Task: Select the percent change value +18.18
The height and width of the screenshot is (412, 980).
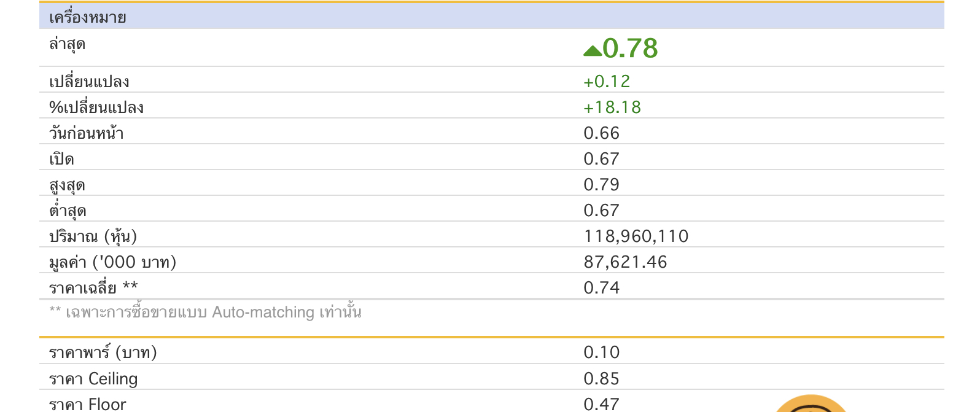Action: 612,107
